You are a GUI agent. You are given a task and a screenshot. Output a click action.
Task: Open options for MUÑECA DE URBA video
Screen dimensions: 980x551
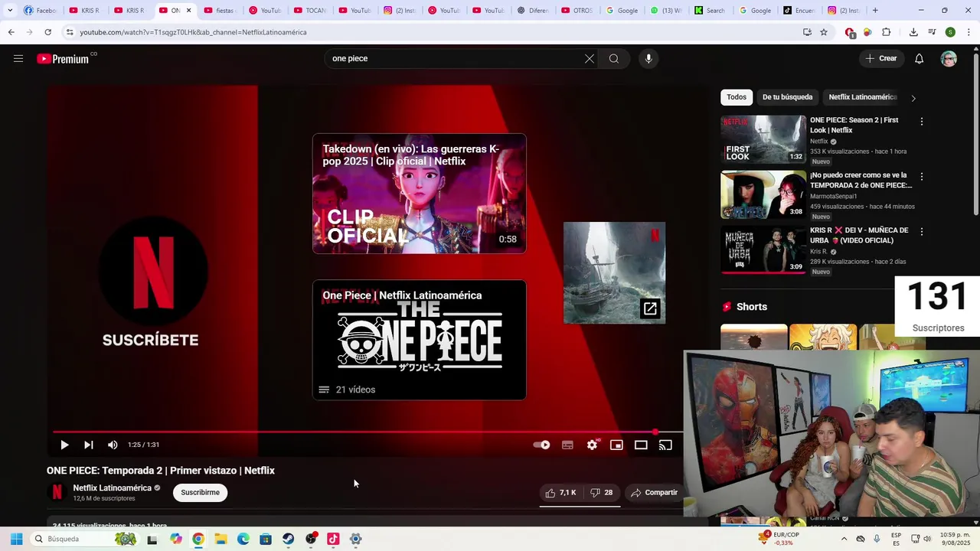click(922, 232)
